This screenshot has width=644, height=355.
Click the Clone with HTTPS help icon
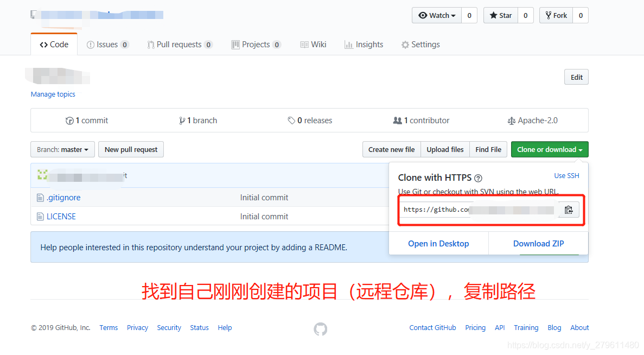pos(478,179)
